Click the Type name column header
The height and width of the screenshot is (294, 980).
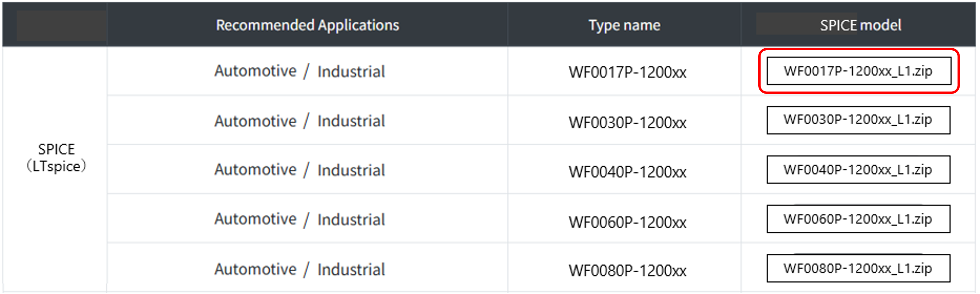coord(624,25)
